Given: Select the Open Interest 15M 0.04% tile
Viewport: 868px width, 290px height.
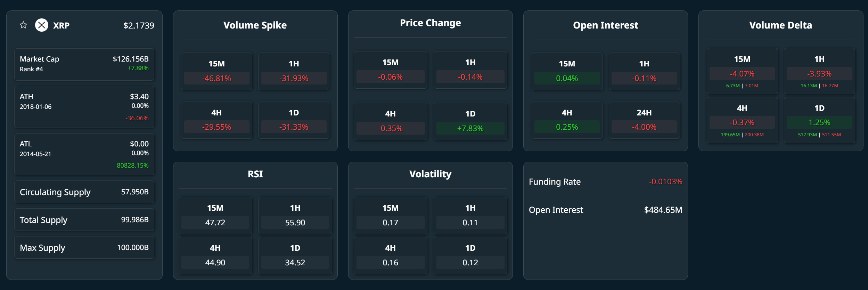Looking at the screenshot, I should pyautogui.click(x=567, y=71).
